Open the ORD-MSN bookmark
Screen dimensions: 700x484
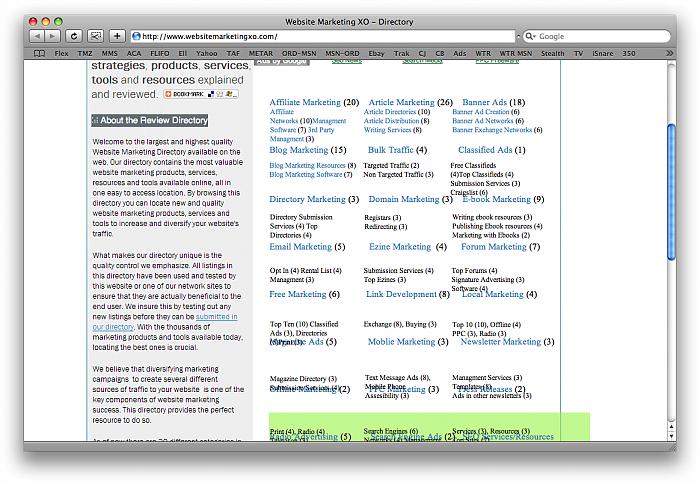click(299, 53)
